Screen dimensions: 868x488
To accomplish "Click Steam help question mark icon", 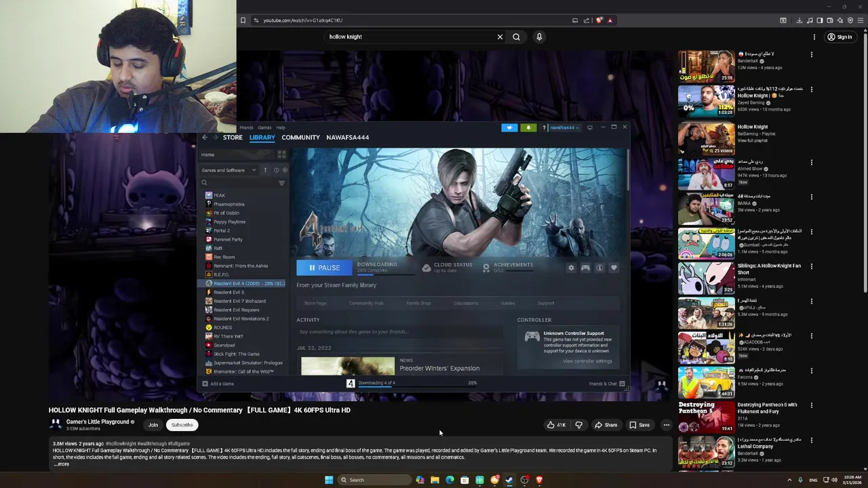I will click(x=543, y=127).
